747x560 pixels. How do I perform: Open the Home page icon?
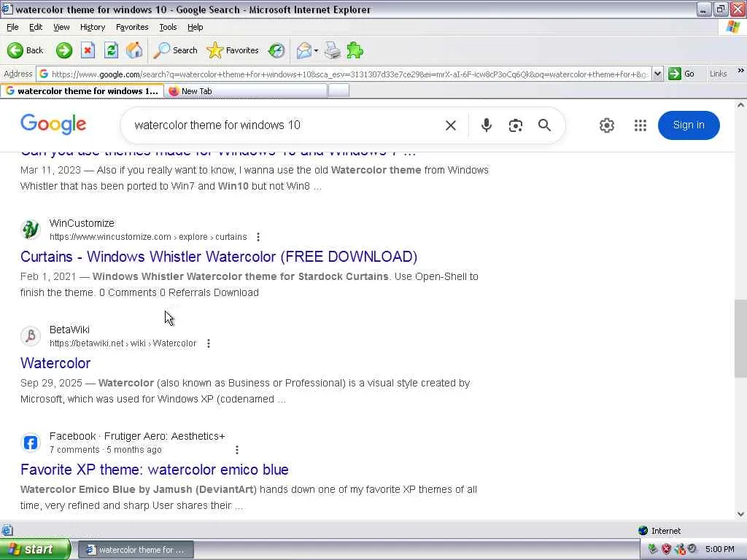pos(134,50)
